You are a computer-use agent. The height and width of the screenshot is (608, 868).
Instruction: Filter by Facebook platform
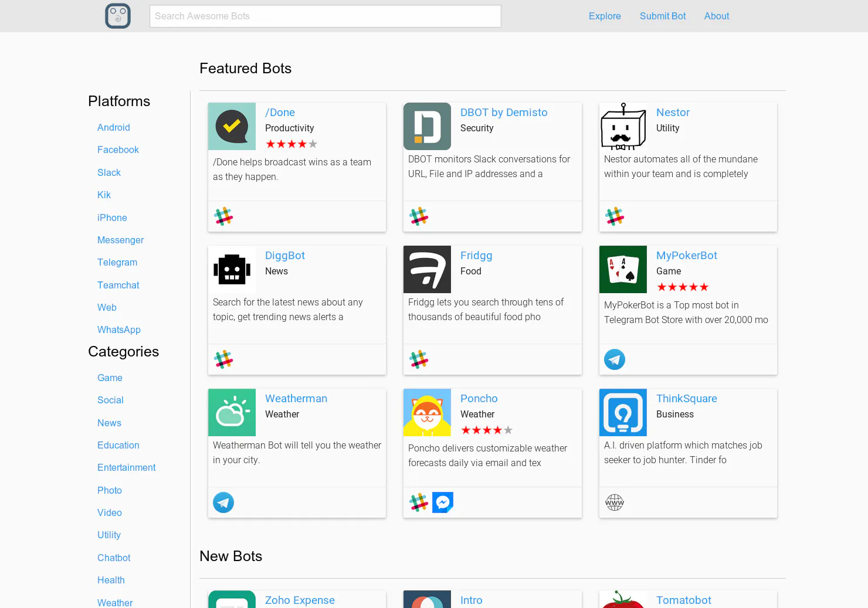pyautogui.click(x=118, y=150)
